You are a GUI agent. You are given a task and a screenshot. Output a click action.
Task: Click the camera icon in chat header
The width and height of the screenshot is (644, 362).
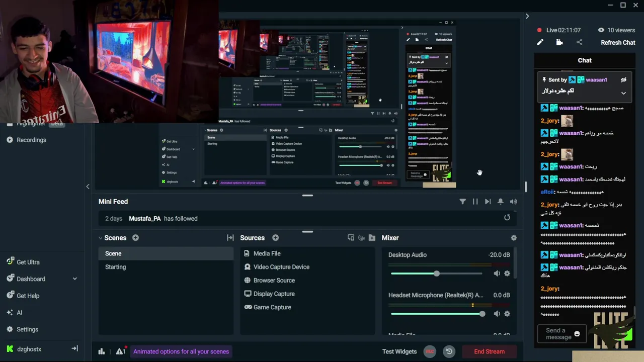(559, 42)
